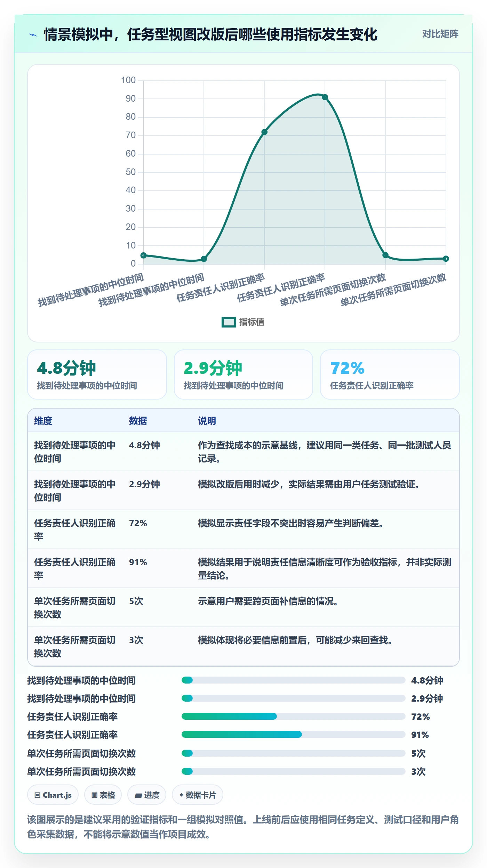Click the progress bar labeled 72%
The height and width of the screenshot is (868, 487).
tap(294, 716)
